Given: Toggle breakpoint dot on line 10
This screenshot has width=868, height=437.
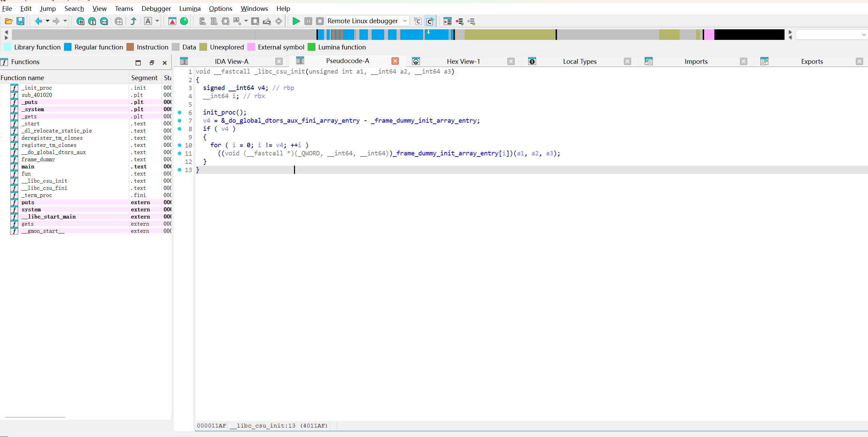Looking at the screenshot, I should (180, 145).
